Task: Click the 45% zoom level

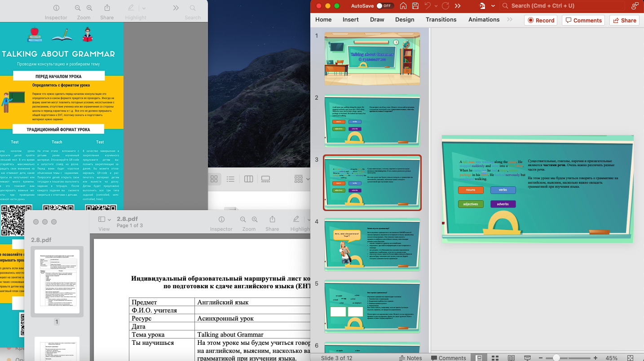Action: (612, 358)
